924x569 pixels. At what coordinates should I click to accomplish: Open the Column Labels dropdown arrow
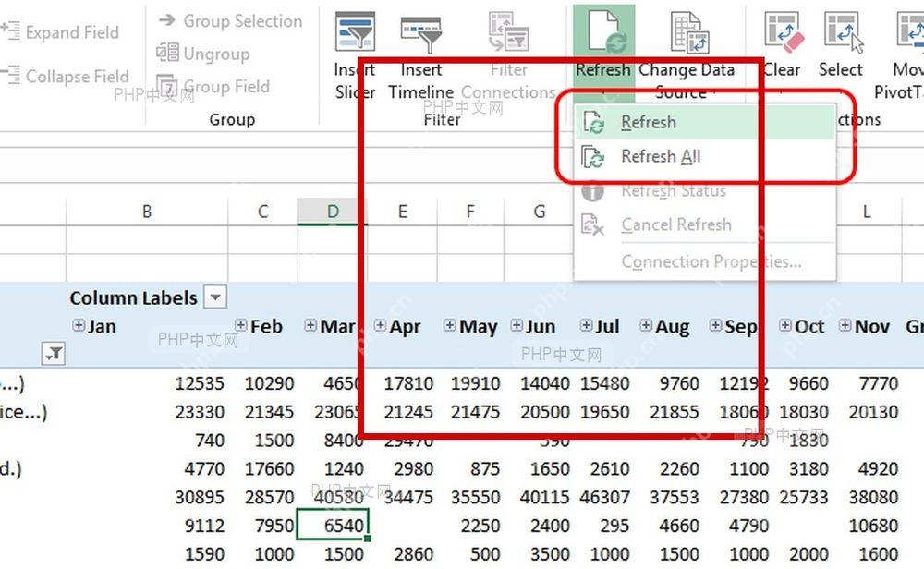point(215,297)
